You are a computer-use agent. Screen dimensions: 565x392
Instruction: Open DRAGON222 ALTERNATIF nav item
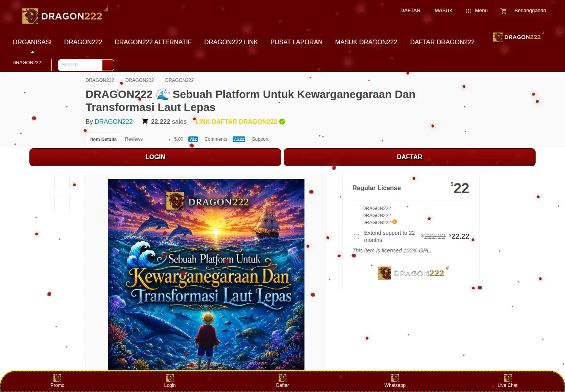click(153, 42)
